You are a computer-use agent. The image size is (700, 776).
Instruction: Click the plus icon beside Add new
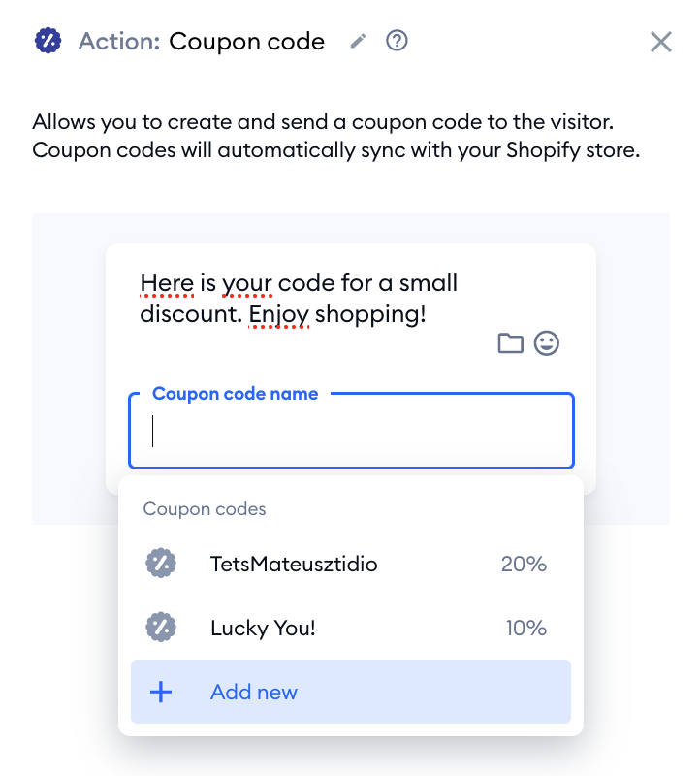point(161,692)
